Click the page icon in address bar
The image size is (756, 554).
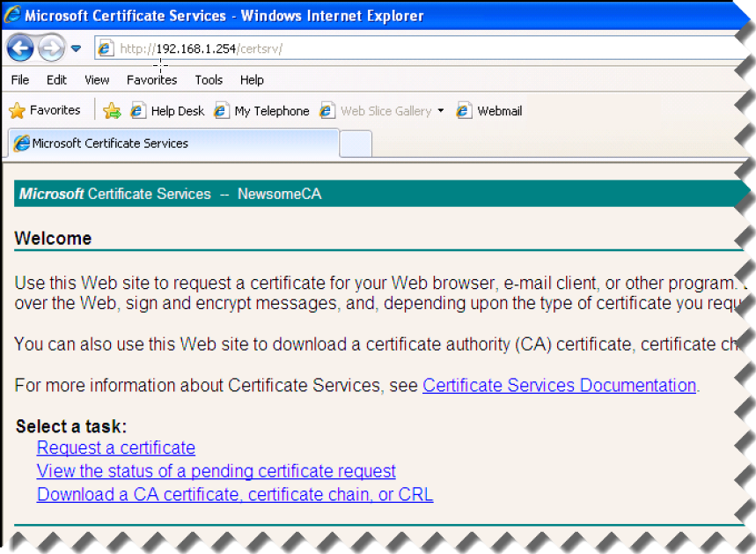(106, 48)
